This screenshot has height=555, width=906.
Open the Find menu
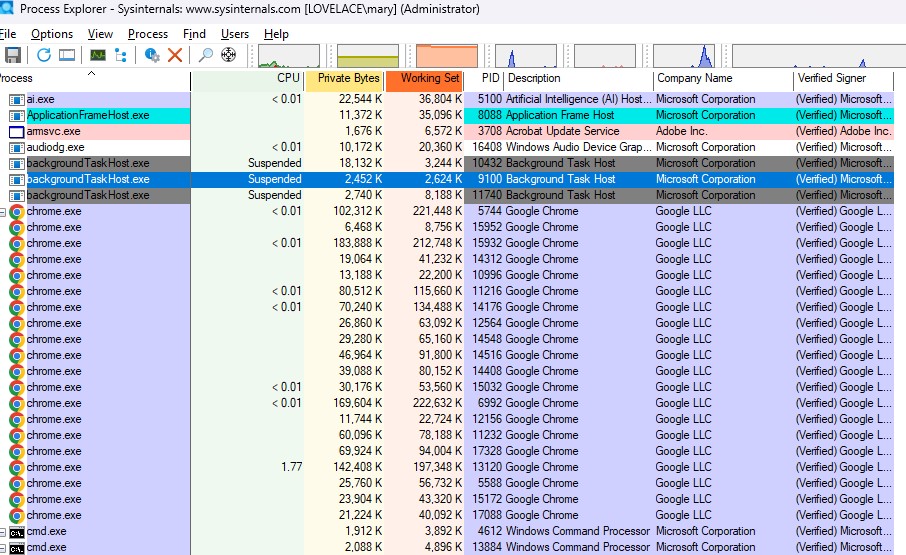(194, 34)
